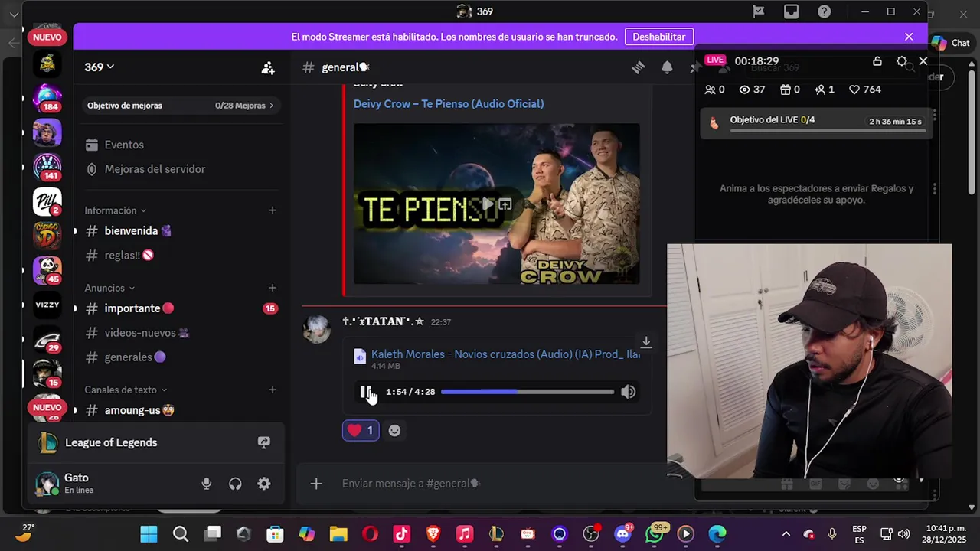The image size is (980, 551).
Task: Open Copilot Chat button in background window
Action: click(x=951, y=43)
